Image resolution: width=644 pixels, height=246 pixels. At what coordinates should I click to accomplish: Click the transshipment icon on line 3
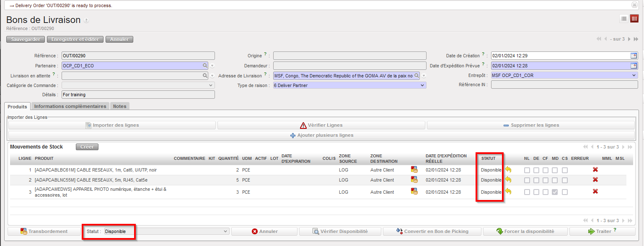[414, 192]
